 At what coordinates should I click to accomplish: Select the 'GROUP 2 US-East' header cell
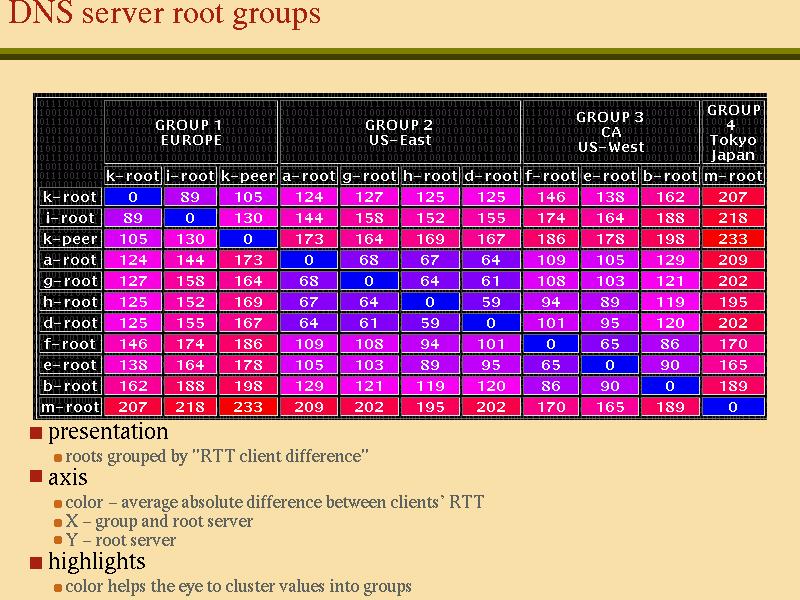coord(399,132)
